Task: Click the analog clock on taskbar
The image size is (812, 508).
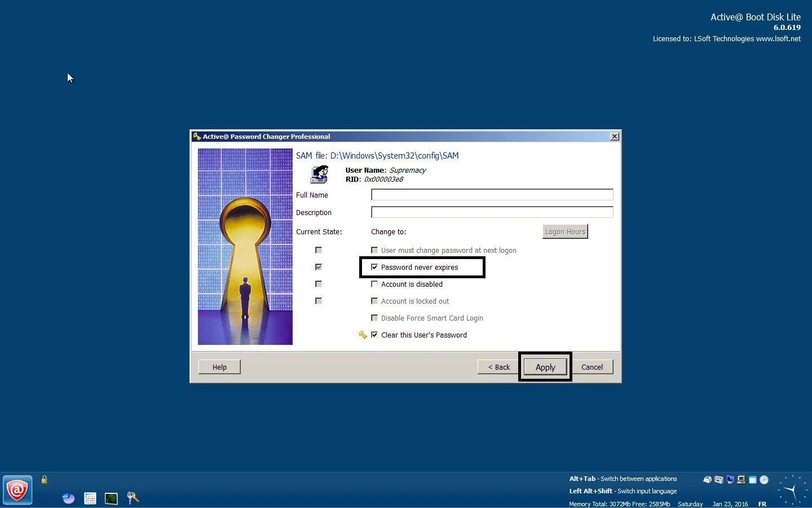Action: pos(792,490)
